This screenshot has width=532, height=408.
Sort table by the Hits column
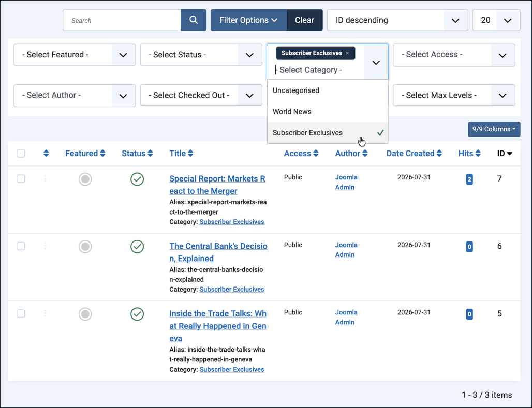pyautogui.click(x=469, y=153)
